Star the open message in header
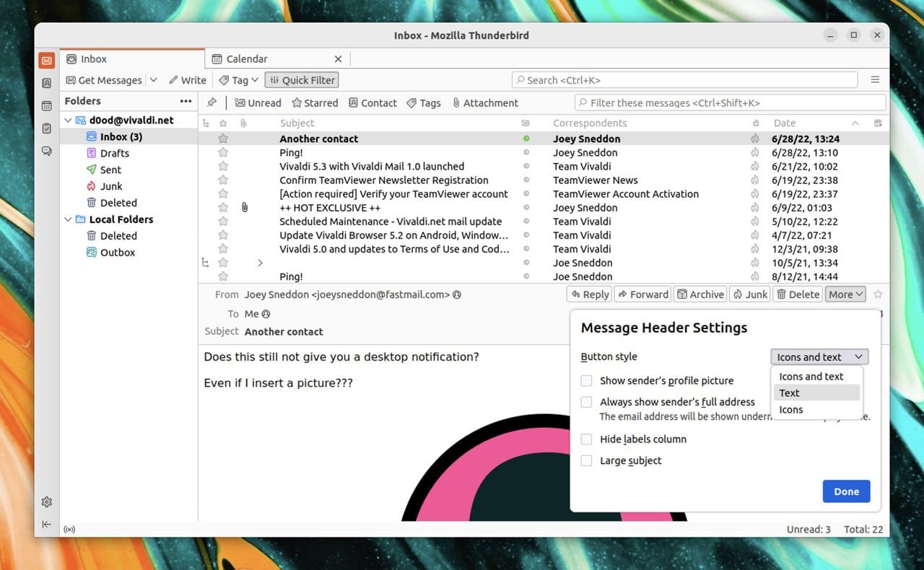This screenshot has width=924, height=570. (878, 294)
